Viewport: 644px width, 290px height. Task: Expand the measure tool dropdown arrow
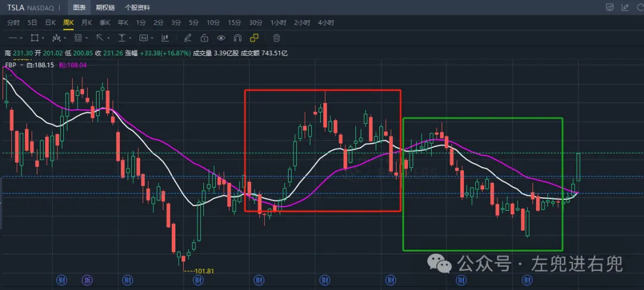click(130, 39)
